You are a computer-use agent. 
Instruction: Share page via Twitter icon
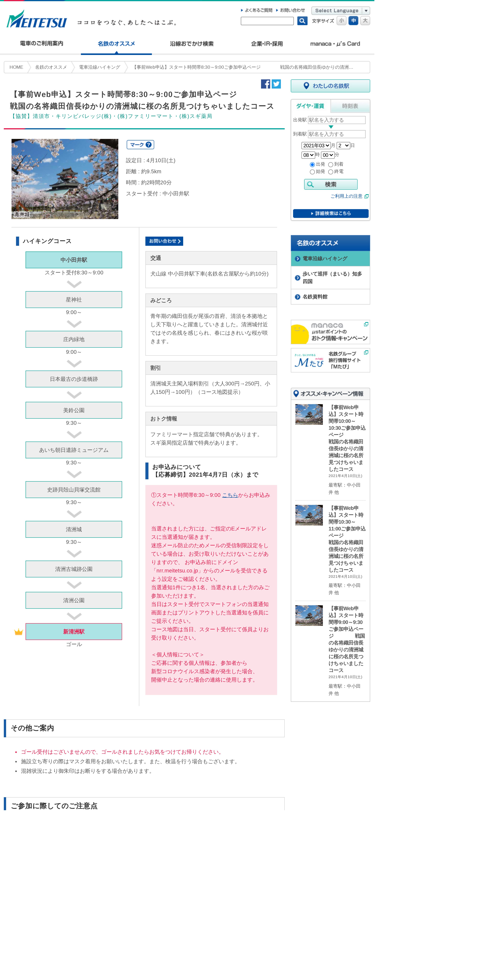pos(276,84)
